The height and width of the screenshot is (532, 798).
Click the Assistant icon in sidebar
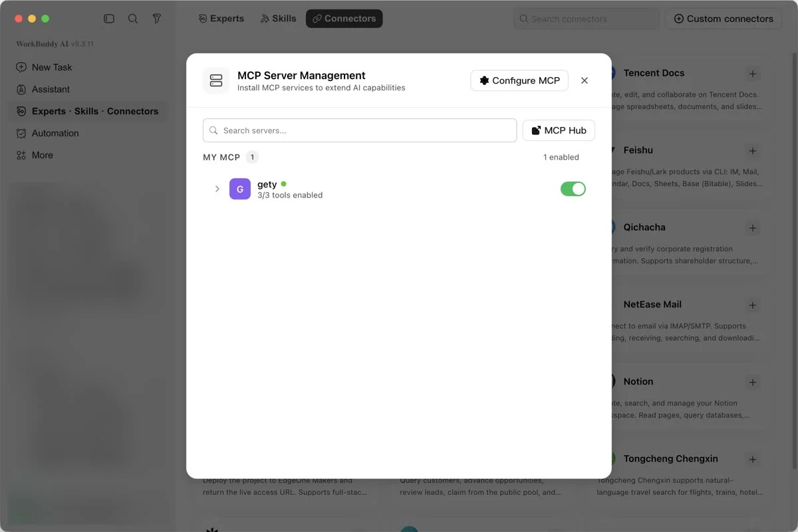click(x=21, y=89)
